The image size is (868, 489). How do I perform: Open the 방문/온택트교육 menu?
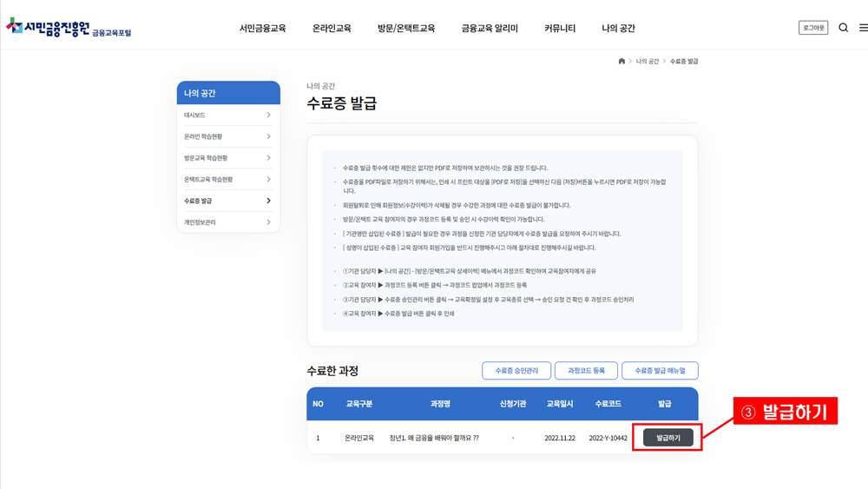pos(406,29)
